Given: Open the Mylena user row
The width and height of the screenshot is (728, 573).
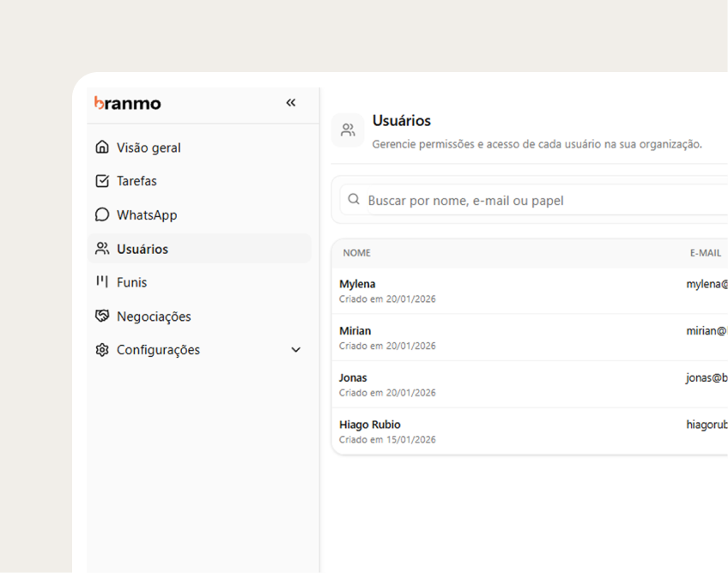Looking at the screenshot, I should pos(357,284).
